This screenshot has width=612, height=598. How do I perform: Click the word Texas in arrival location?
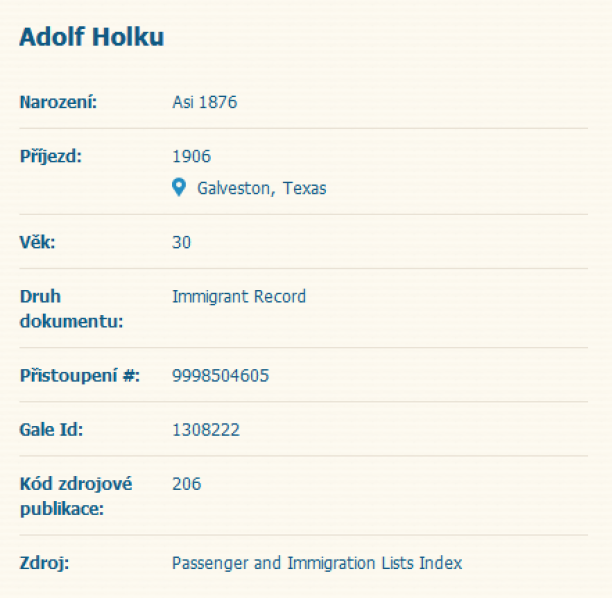click(x=304, y=188)
